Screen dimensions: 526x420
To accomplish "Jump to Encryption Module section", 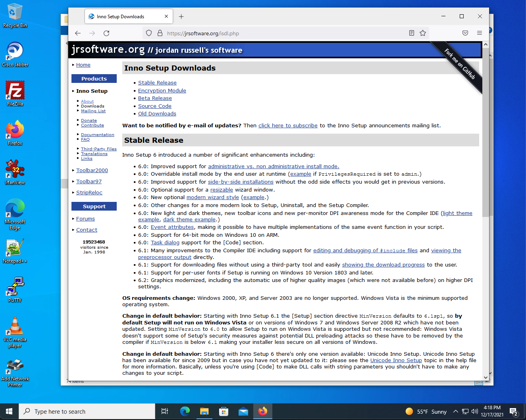I will (x=162, y=91).
